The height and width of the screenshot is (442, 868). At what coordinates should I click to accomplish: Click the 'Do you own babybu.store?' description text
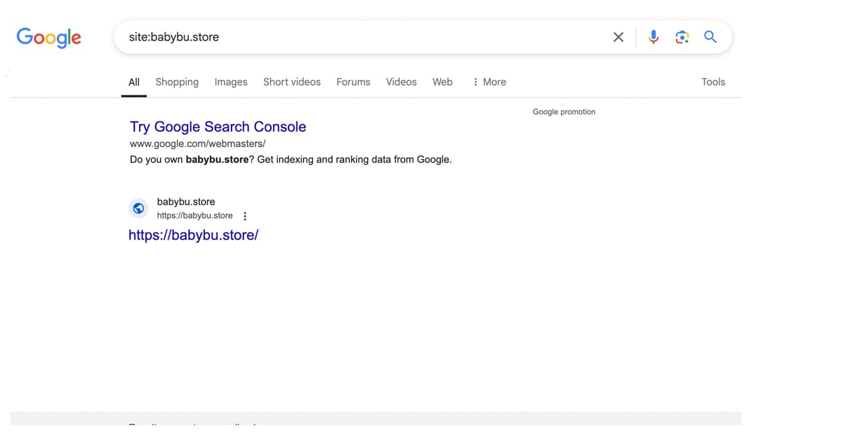coord(290,160)
